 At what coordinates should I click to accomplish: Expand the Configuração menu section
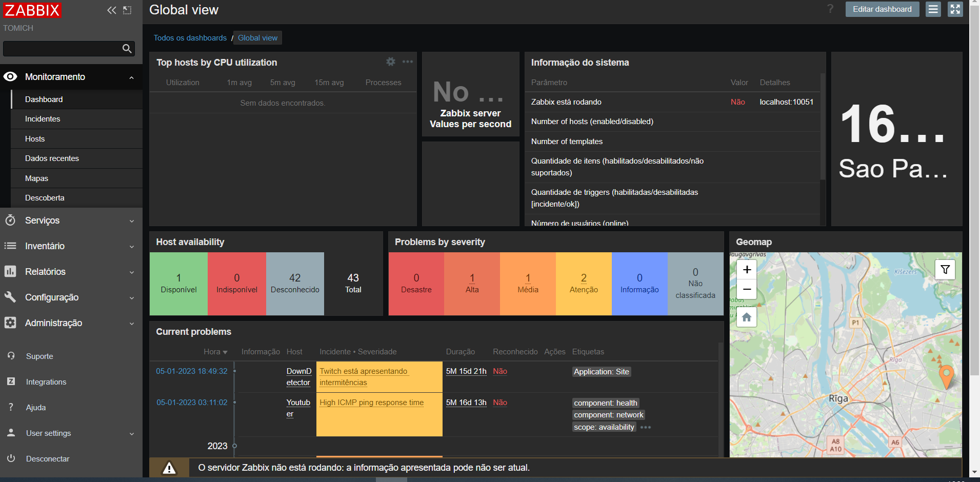tap(71, 297)
